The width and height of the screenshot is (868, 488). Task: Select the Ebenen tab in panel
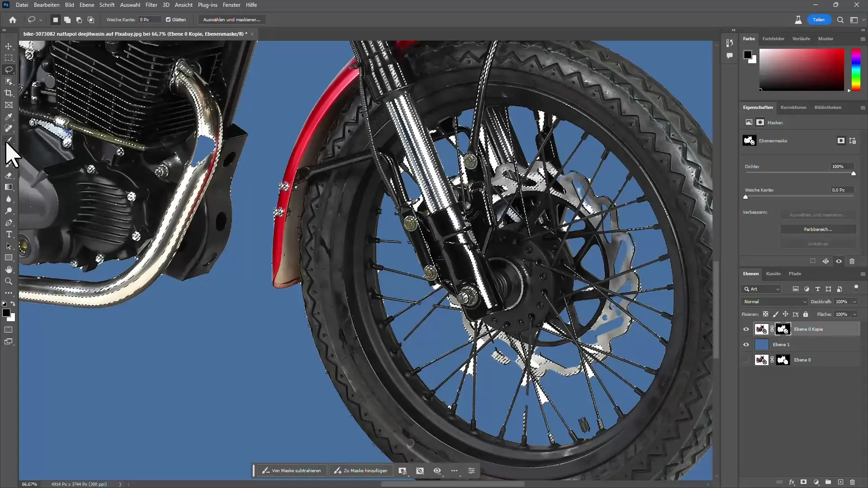pos(750,273)
